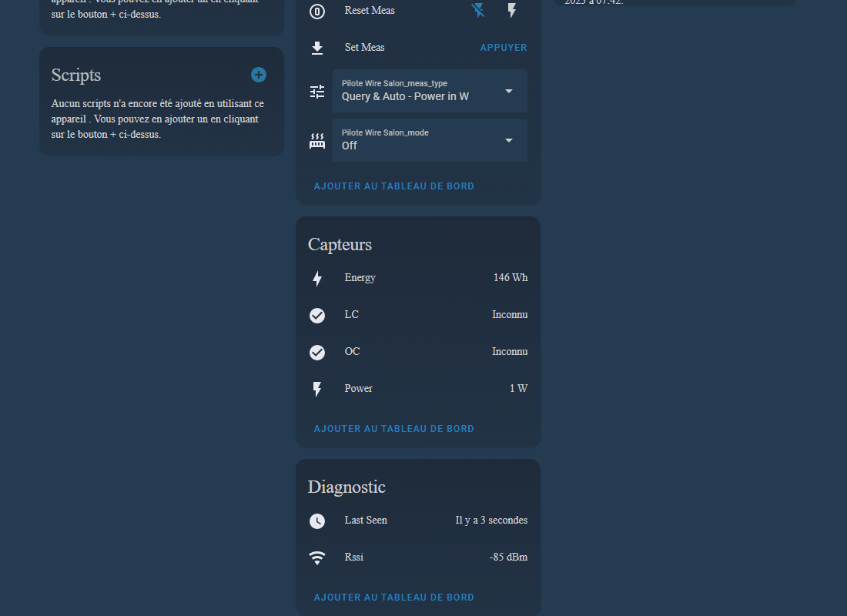
Task: Click the Power bolt icon in Capteurs
Action: click(316, 389)
